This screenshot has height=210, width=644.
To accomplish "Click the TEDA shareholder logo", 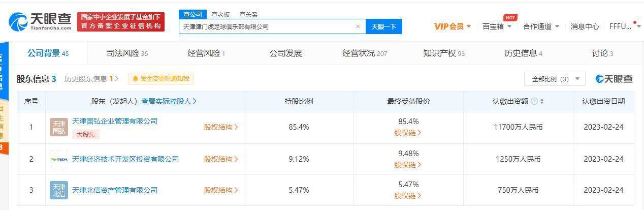I will 58,159.
